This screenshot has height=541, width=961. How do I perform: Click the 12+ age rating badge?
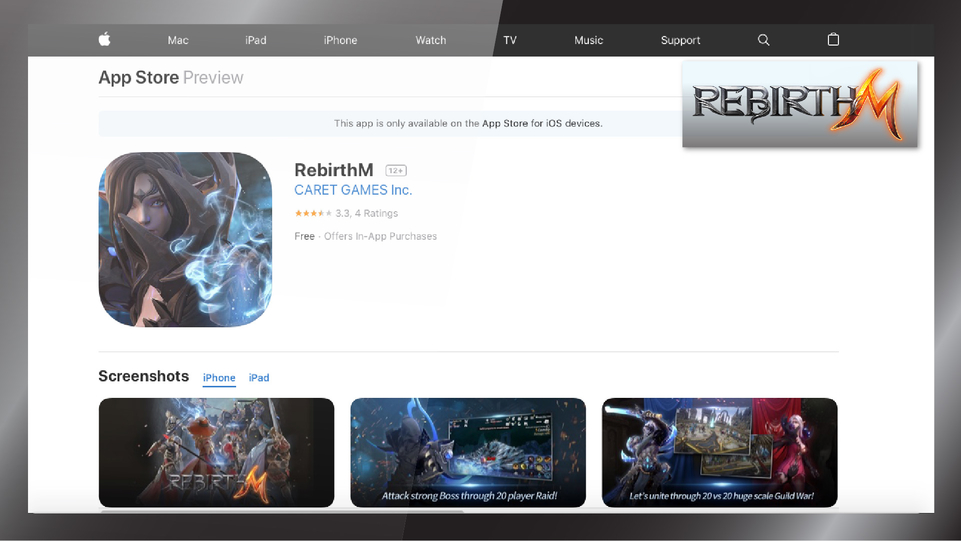click(x=396, y=171)
